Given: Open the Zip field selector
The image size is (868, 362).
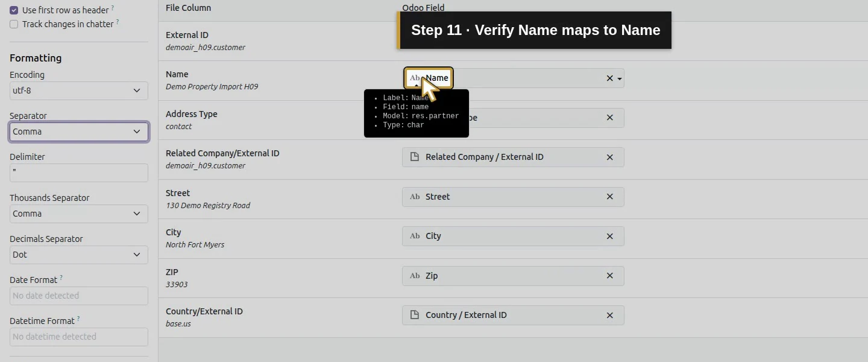Looking at the screenshot, I should tap(513, 276).
